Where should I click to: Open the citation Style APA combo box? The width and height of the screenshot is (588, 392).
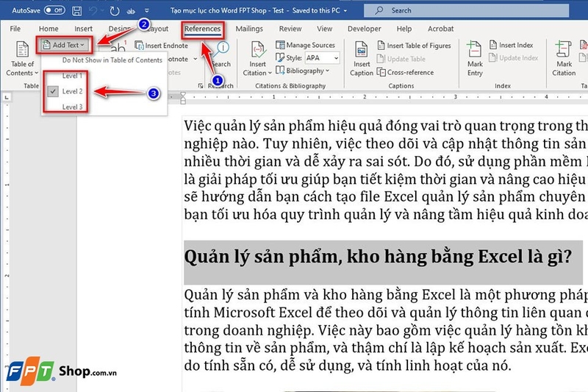tap(322, 58)
